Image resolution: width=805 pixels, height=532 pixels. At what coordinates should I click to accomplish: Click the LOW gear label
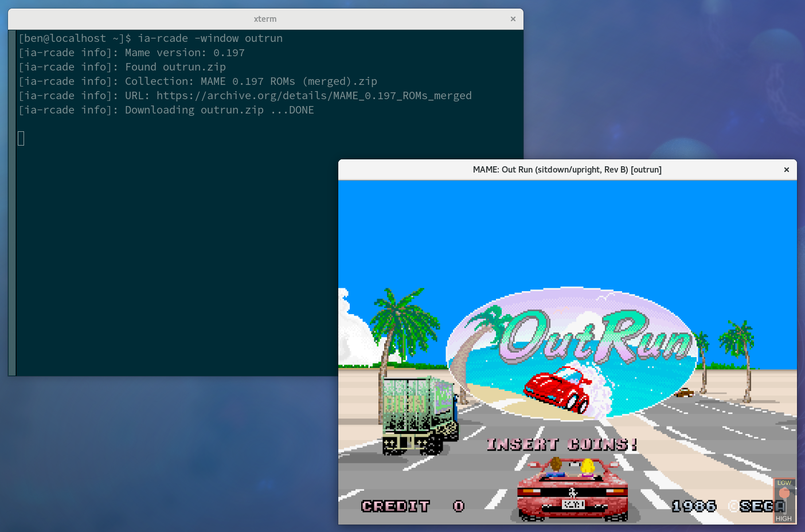point(784,483)
